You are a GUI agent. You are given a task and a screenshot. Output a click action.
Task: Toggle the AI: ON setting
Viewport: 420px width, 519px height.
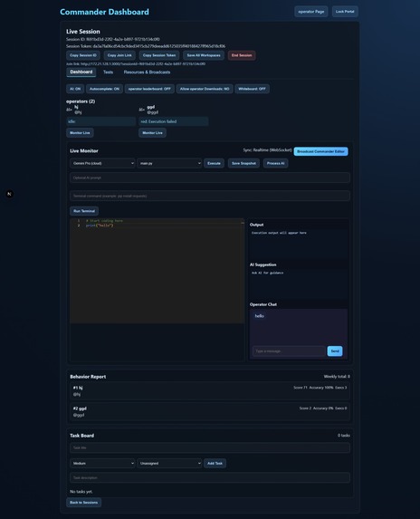point(75,89)
